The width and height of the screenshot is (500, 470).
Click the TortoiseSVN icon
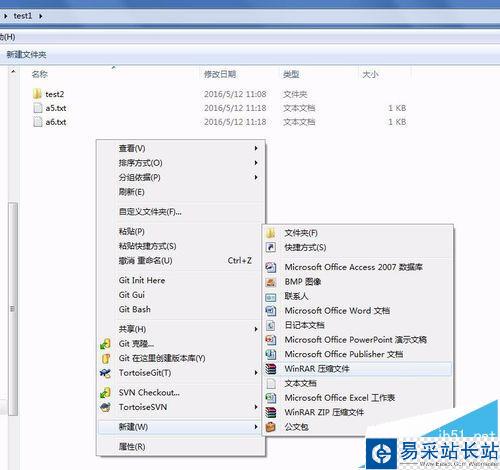coord(106,407)
